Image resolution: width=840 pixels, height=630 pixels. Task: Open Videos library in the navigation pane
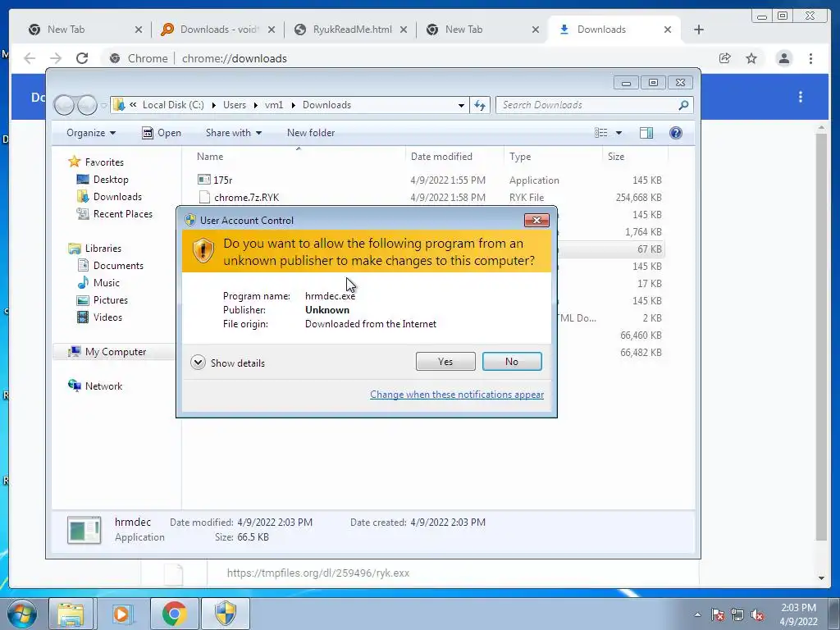coord(99,317)
